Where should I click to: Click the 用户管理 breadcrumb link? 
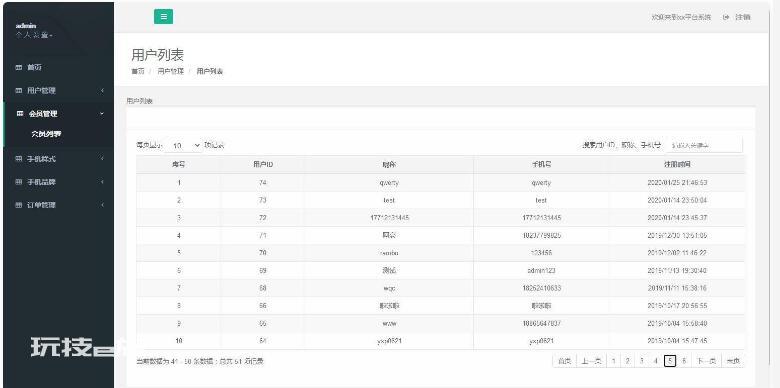tap(171, 71)
